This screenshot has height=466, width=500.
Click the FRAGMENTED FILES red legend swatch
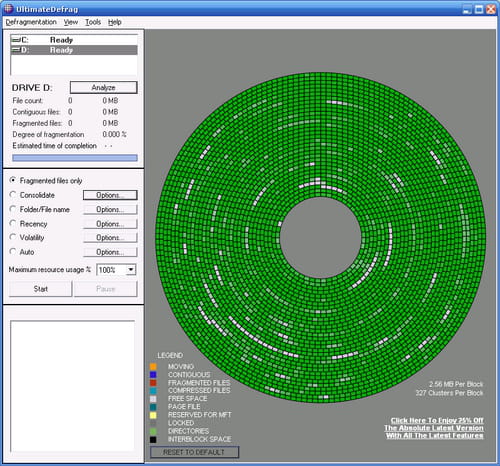[x=153, y=383]
